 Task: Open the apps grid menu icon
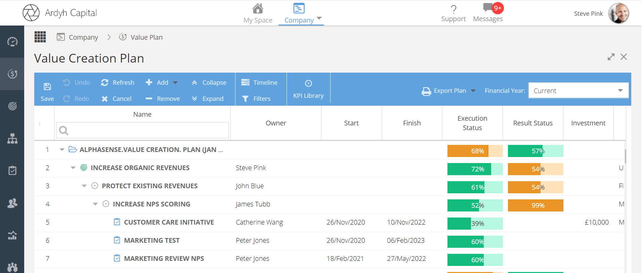[x=40, y=37]
